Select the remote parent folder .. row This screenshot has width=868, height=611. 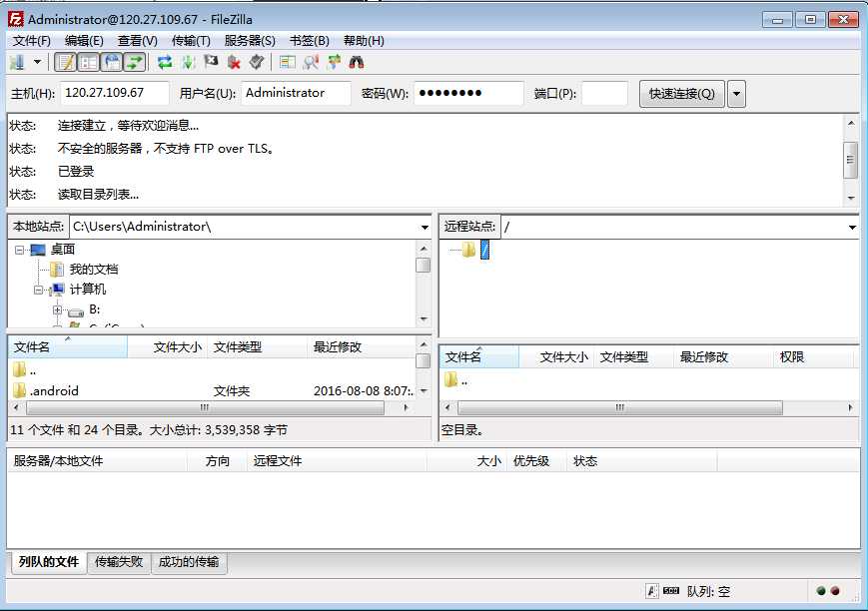(x=647, y=380)
